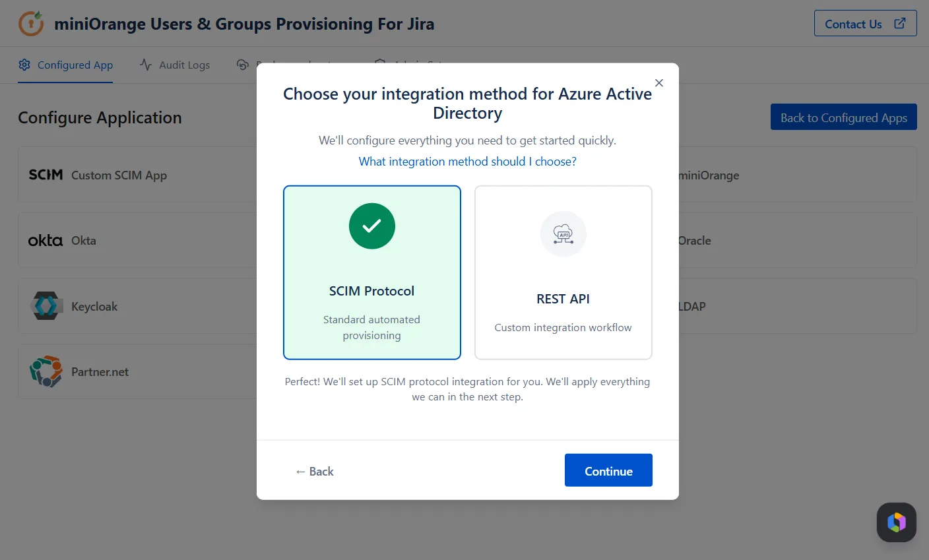Viewport: 929px width, 560px height.
Task: Click the activity icon beside Audit Logs
Action: [x=146, y=65]
